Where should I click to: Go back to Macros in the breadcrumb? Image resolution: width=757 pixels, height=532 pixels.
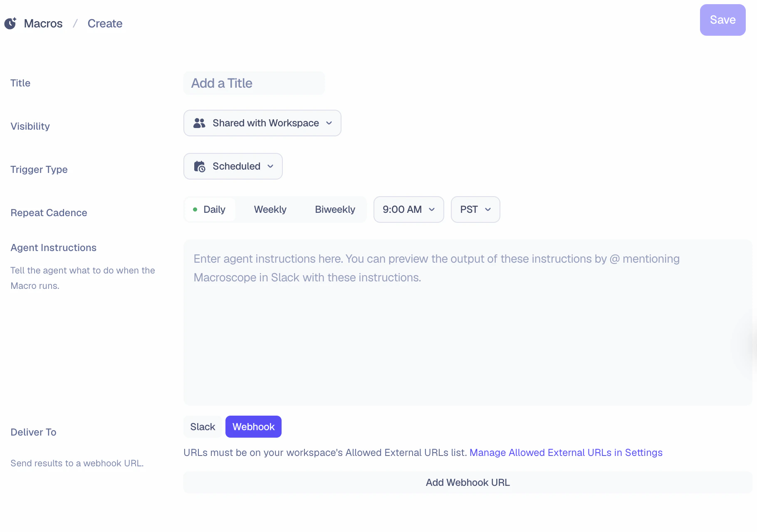coord(43,23)
